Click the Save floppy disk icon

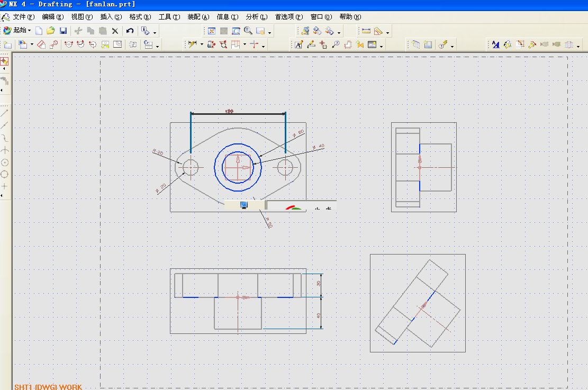[64, 31]
